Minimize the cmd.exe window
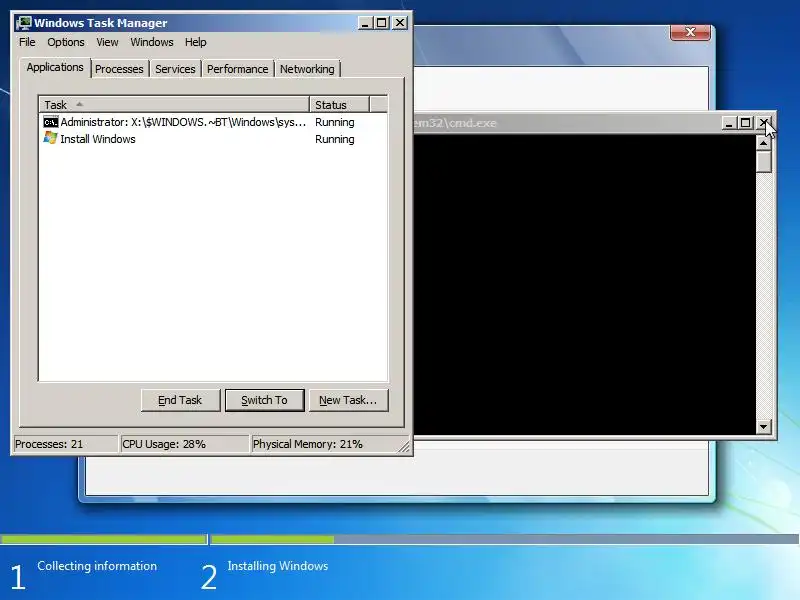This screenshot has width=800, height=600. click(x=729, y=123)
